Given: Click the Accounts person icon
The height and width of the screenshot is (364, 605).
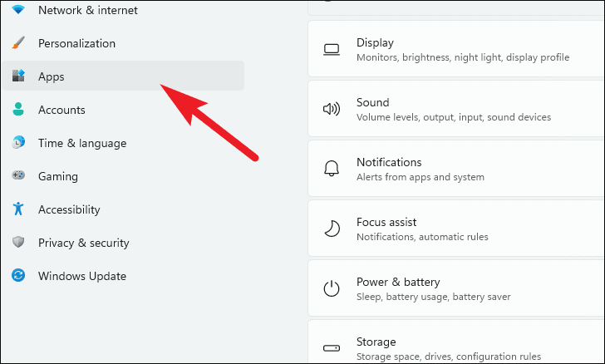Looking at the screenshot, I should click(x=18, y=109).
